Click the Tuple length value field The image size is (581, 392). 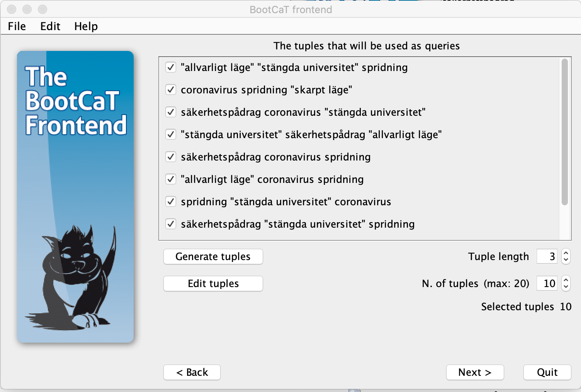[x=547, y=257]
